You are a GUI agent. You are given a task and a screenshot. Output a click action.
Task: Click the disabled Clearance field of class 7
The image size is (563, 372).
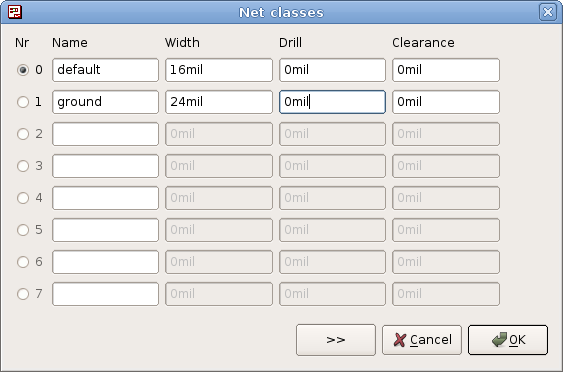pyautogui.click(x=446, y=294)
